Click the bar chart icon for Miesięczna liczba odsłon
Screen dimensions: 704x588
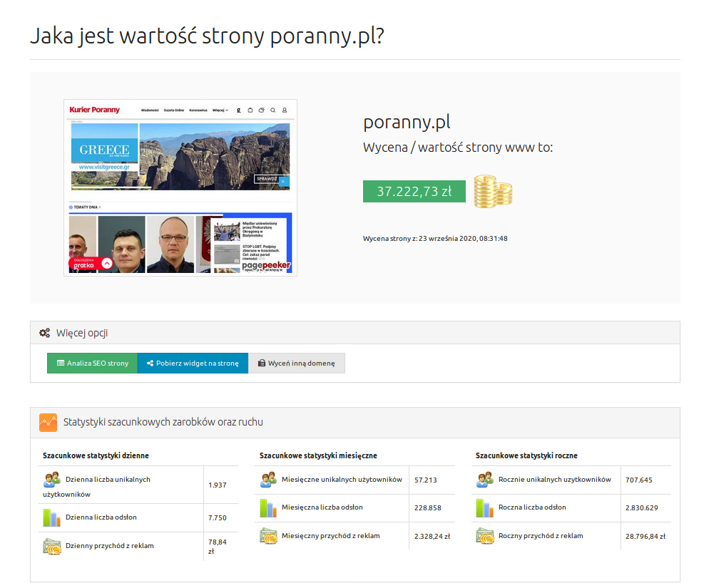tap(268, 507)
